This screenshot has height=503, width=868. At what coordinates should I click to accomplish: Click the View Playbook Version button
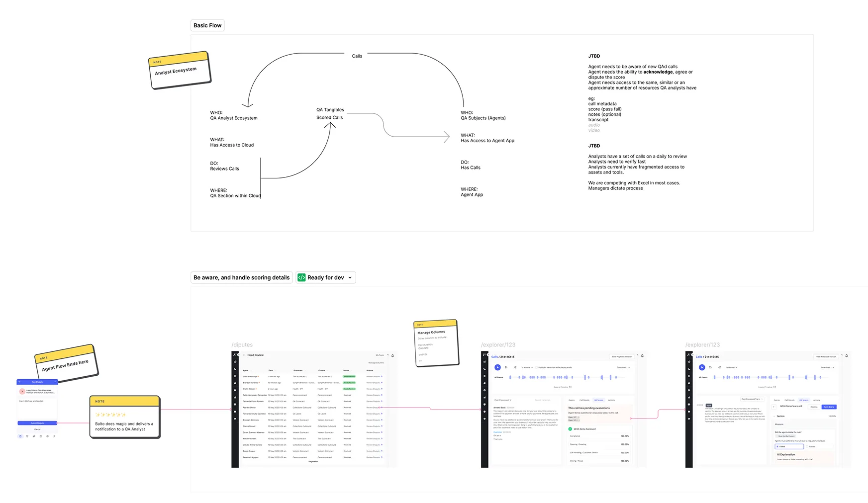[621, 356]
